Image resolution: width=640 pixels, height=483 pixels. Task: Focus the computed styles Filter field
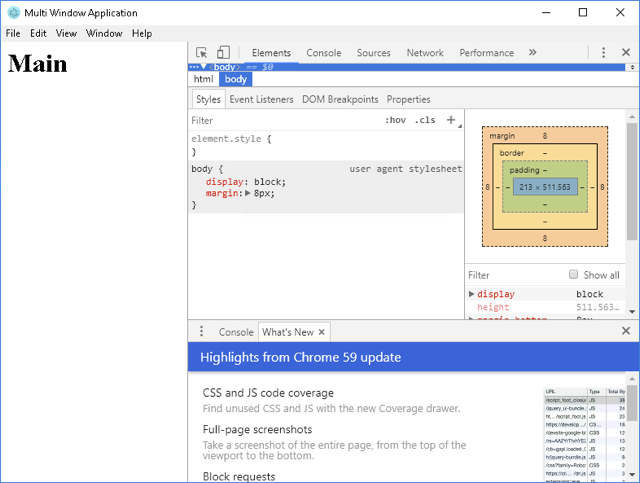(x=516, y=275)
